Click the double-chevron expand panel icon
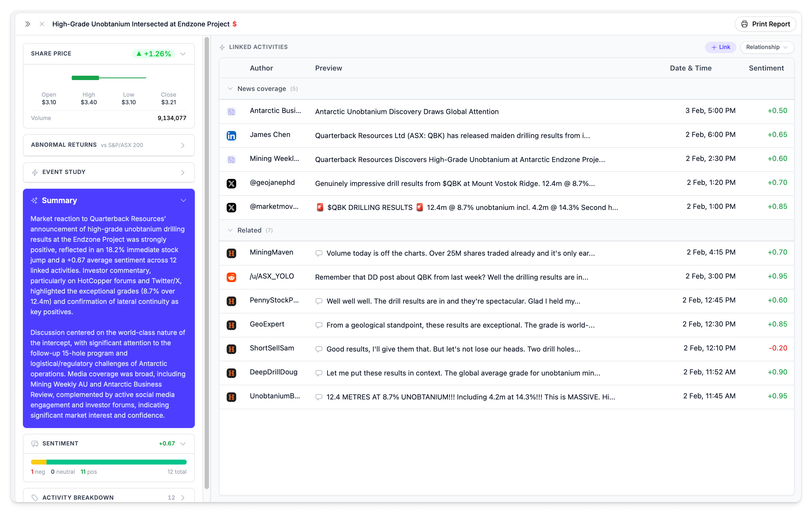Image resolution: width=812 pixels, height=513 pixels. tap(28, 24)
